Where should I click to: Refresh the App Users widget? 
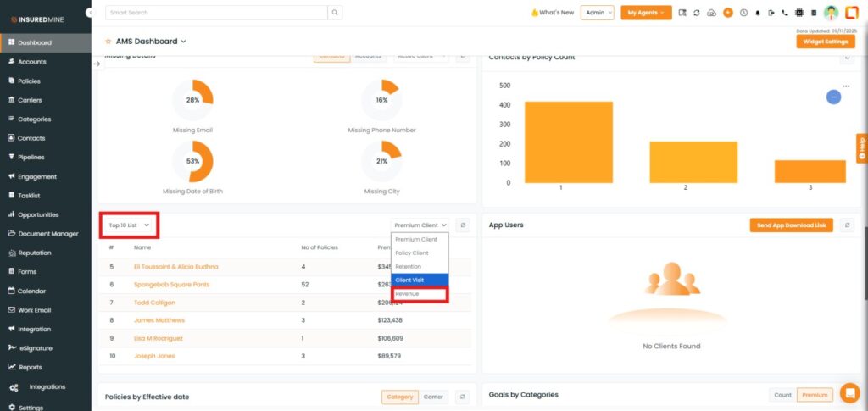point(847,225)
